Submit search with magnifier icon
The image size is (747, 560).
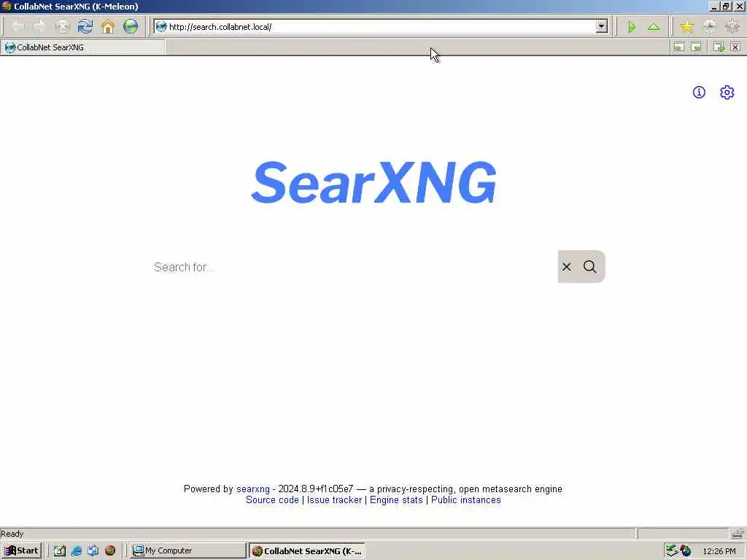pyautogui.click(x=589, y=267)
